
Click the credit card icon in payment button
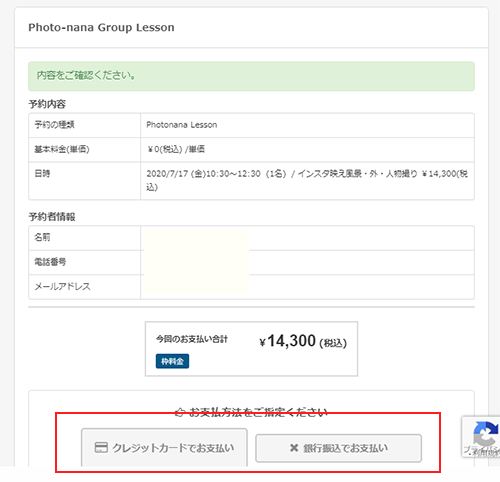tap(101, 447)
